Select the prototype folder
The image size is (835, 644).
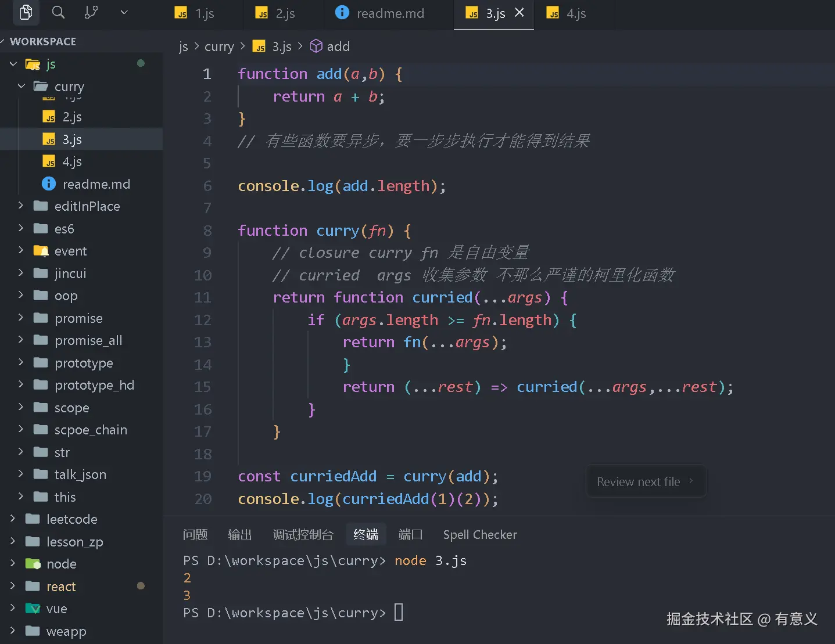click(x=81, y=363)
